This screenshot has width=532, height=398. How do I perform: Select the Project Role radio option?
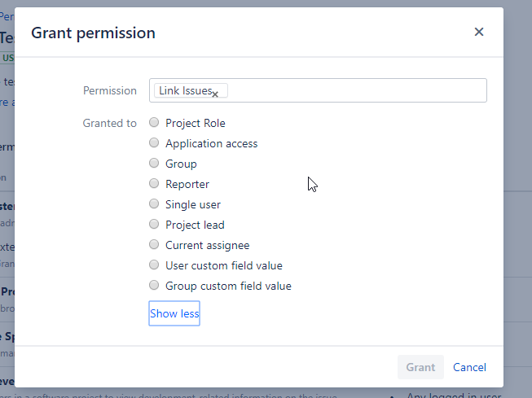[154, 123]
